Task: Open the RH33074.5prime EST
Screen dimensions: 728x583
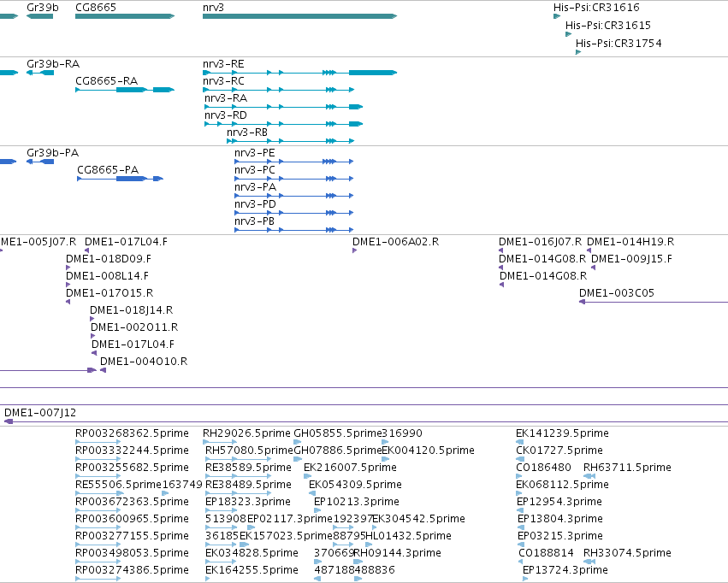Action: [x=627, y=554]
